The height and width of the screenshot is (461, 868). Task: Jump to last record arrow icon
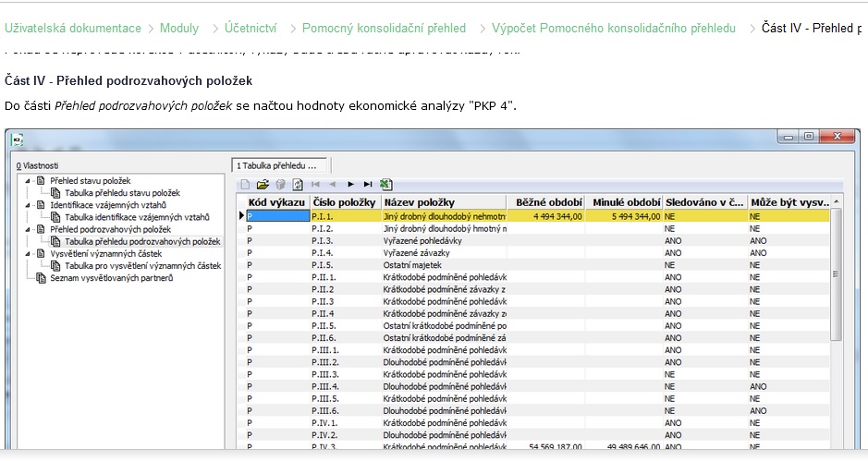click(368, 184)
